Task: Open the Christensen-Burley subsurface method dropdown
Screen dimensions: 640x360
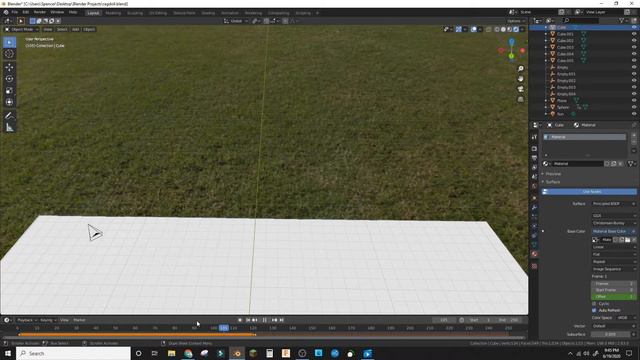Action: (614, 223)
